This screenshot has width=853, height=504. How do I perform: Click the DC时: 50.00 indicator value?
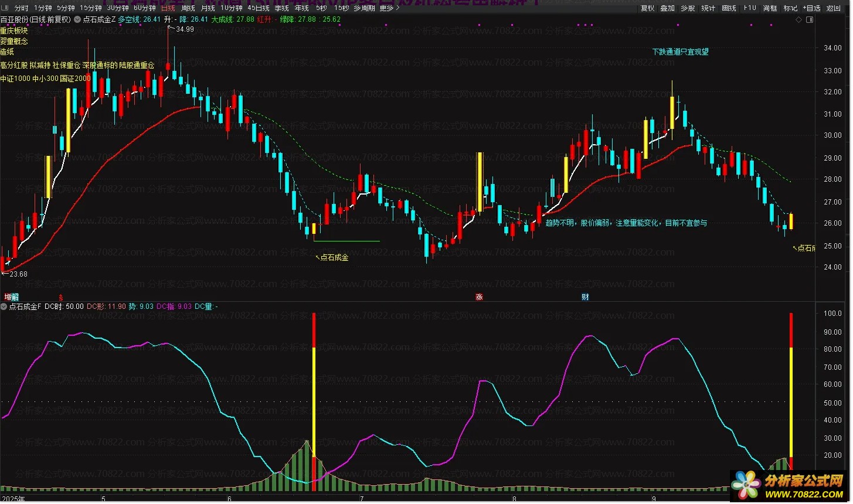pyautogui.click(x=64, y=307)
